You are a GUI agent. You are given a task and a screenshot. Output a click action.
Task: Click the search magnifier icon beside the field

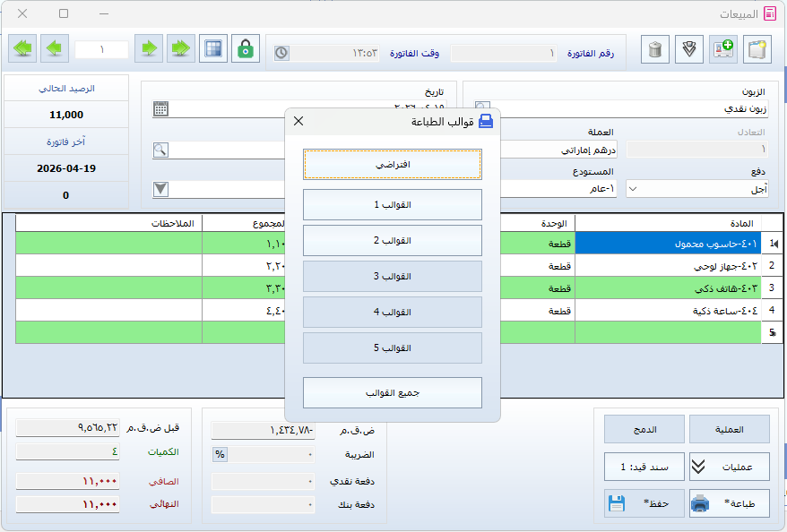click(x=160, y=150)
